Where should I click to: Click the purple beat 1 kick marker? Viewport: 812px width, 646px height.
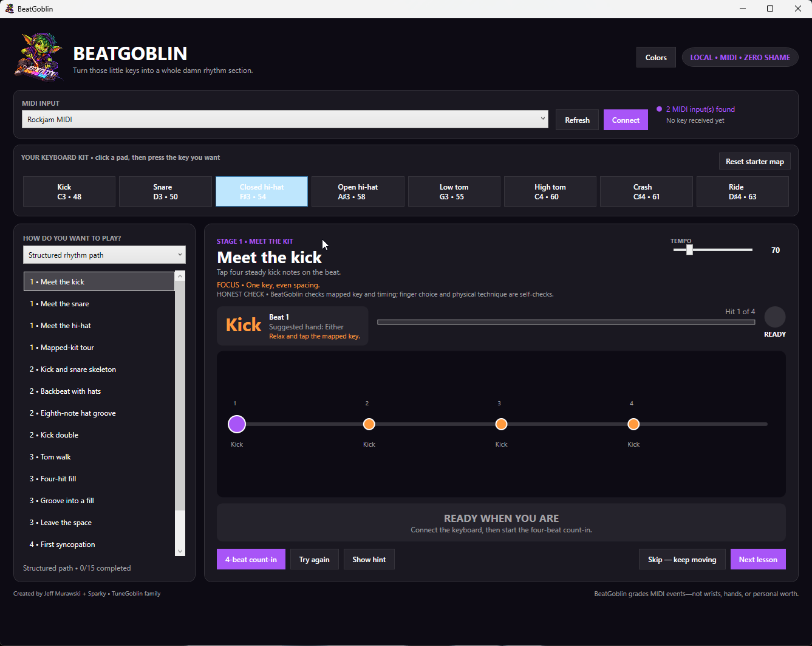click(x=237, y=424)
